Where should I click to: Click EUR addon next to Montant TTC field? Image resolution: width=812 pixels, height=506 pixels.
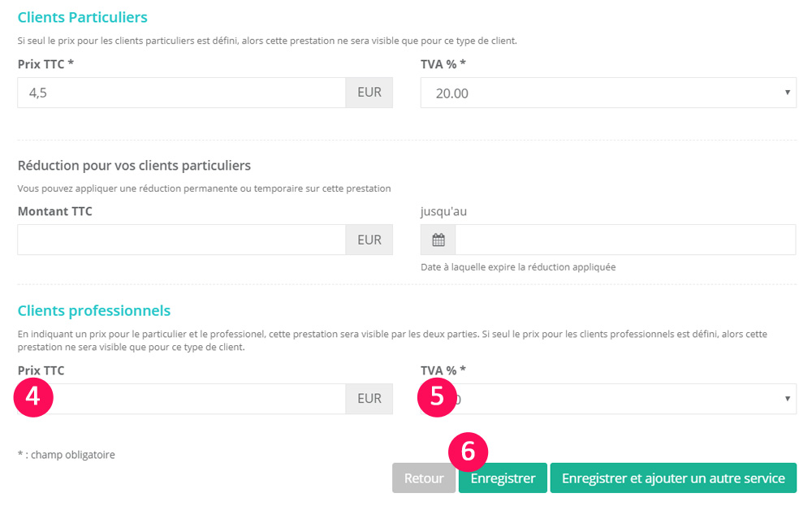pyautogui.click(x=369, y=240)
